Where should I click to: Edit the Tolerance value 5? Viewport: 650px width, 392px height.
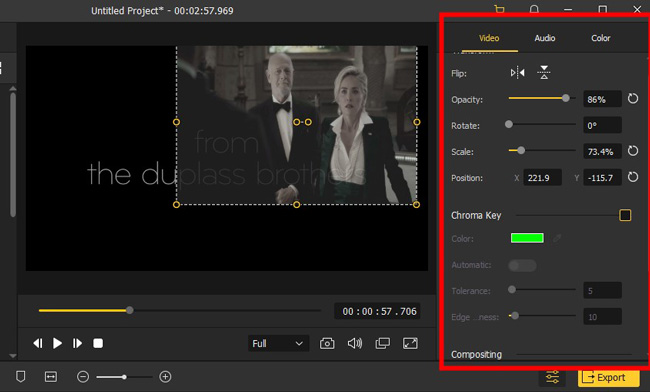pos(602,290)
